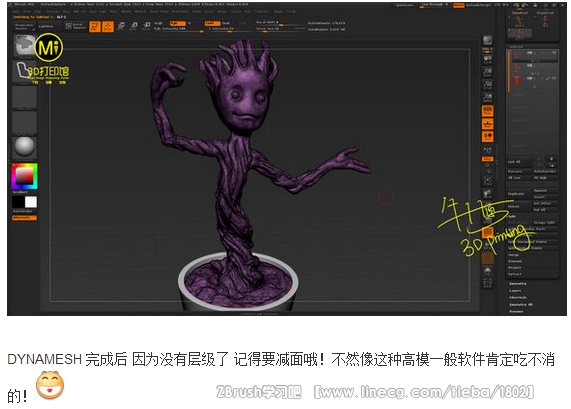Expand the Extract section
571x409 pixels.
515,274
